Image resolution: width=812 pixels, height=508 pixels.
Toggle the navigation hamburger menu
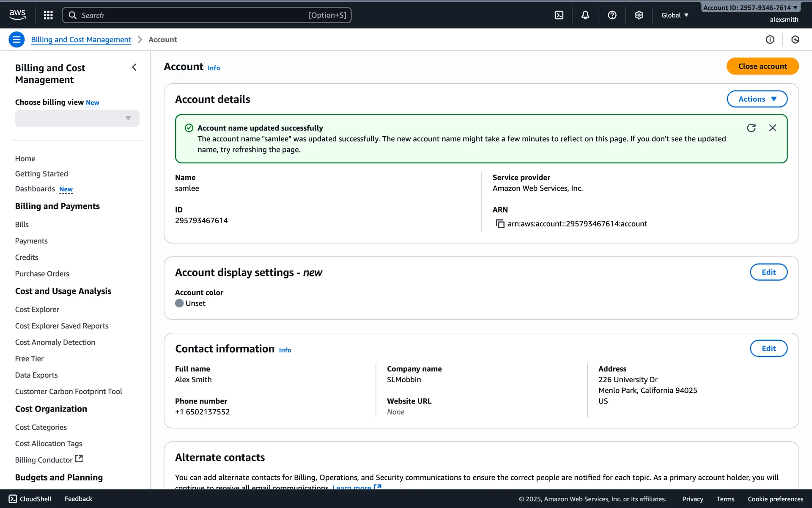(16, 39)
